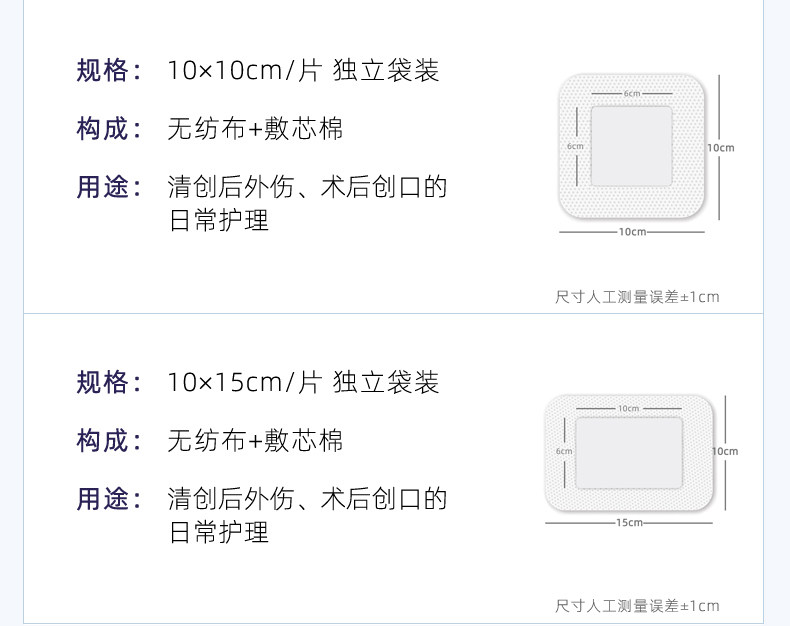This screenshot has height=626, width=790.
Task: Click 无纺布+敷芯棉 text in the 10×10cm section
Action: (x=255, y=129)
